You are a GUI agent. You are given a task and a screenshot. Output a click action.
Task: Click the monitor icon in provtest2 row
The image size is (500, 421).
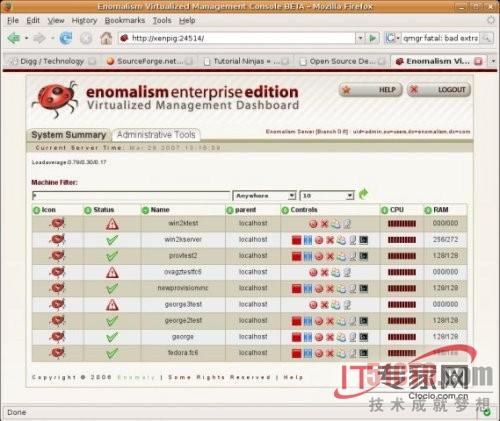click(x=353, y=256)
